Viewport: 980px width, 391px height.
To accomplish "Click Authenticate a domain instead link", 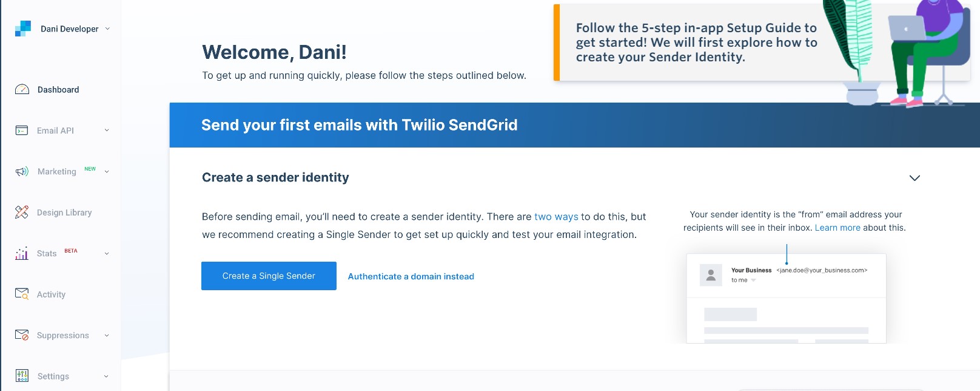I will coord(411,276).
